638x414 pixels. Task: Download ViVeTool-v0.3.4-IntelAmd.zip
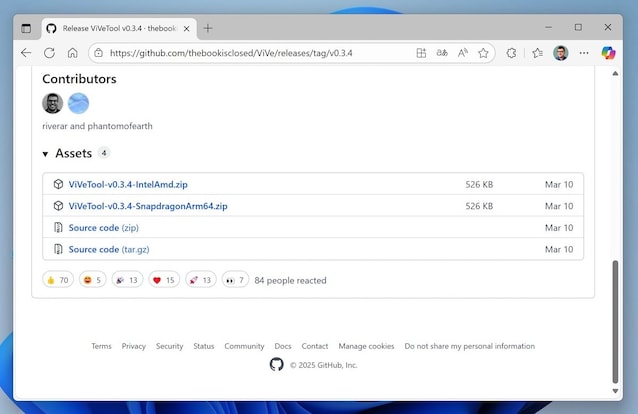pos(128,185)
